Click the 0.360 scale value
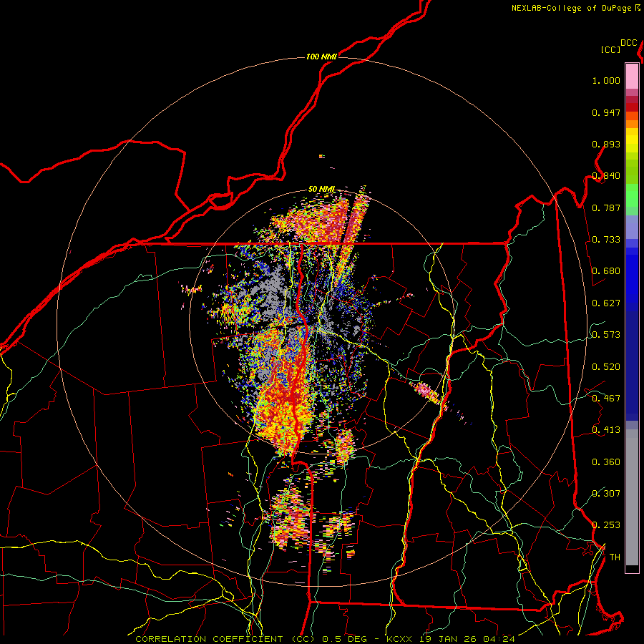This screenshot has width=644, height=644. tap(606, 462)
